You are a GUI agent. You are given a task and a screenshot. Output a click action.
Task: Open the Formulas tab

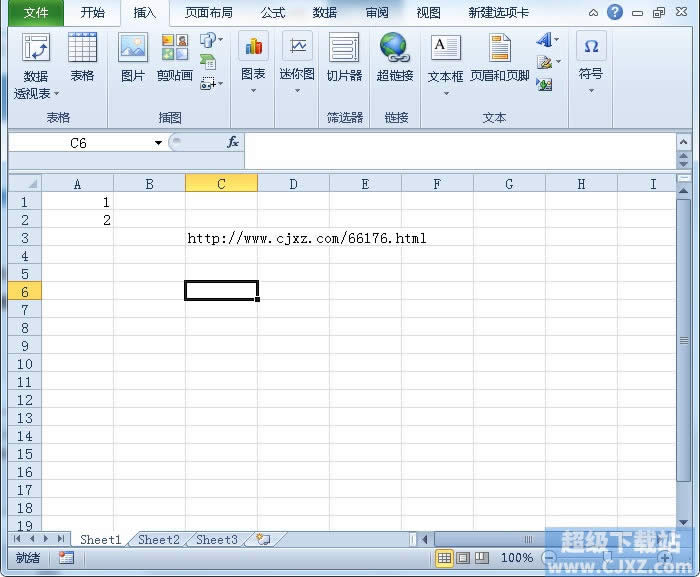click(273, 13)
